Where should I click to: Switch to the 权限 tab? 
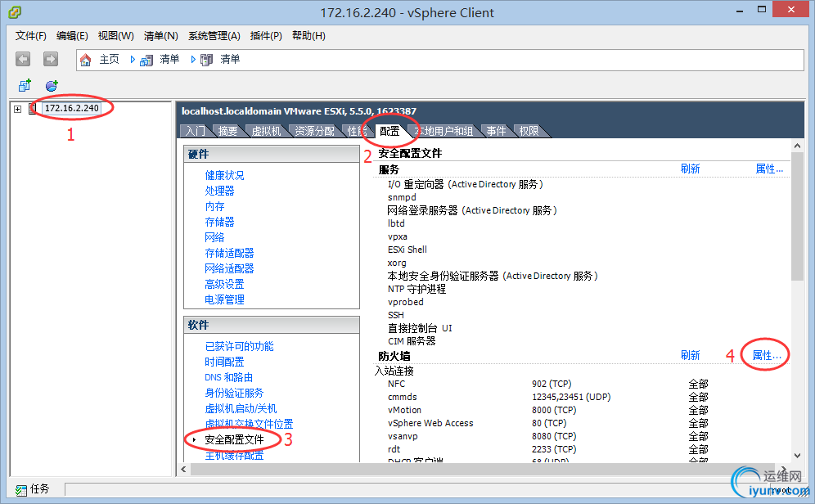(x=529, y=131)
